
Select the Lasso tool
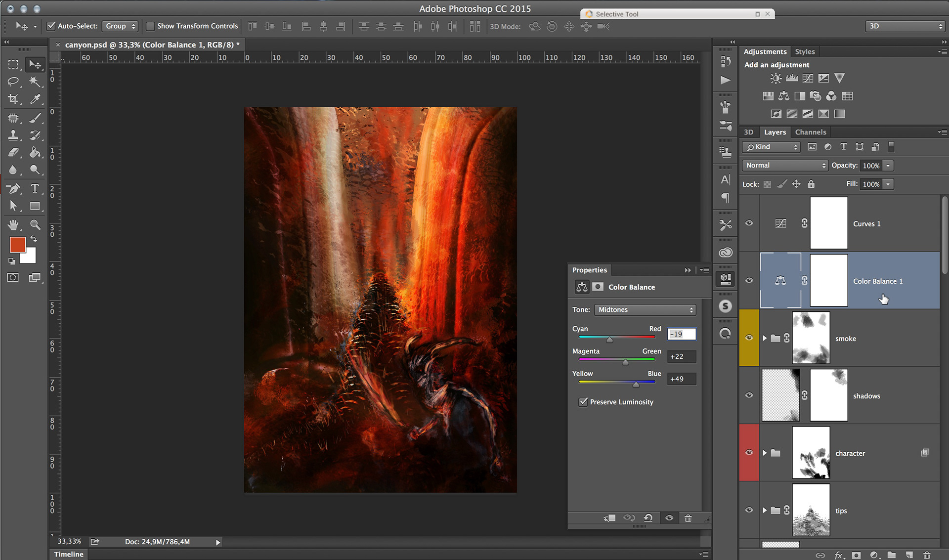pyautogui.click(x=13, y=82)
